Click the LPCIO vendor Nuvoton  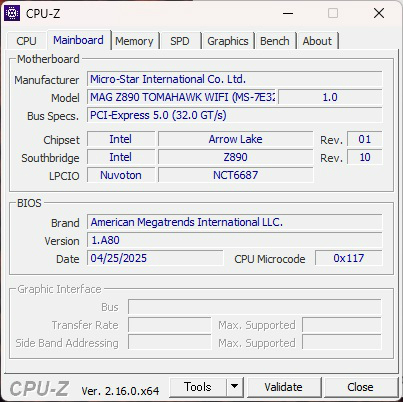point(121,175)
